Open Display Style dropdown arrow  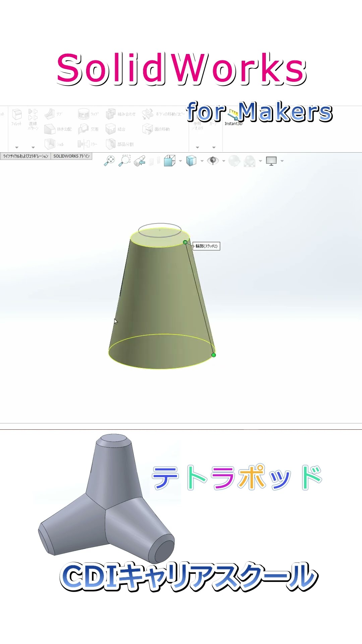tap(202, 161)
